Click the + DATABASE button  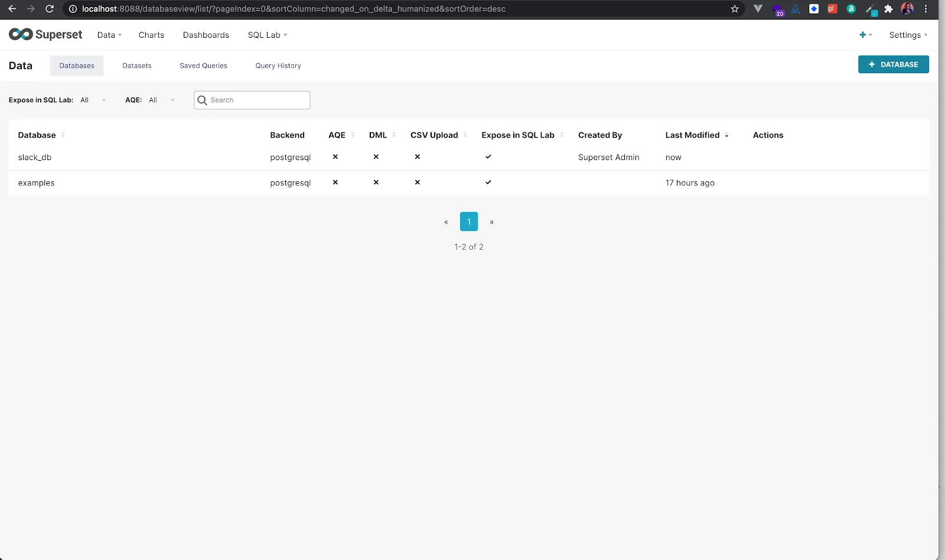(x=893, y=64)
